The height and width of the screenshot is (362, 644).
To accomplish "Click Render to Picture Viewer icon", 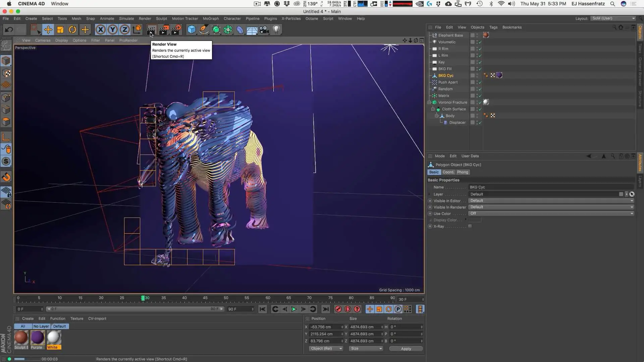I will click(164, 29).
